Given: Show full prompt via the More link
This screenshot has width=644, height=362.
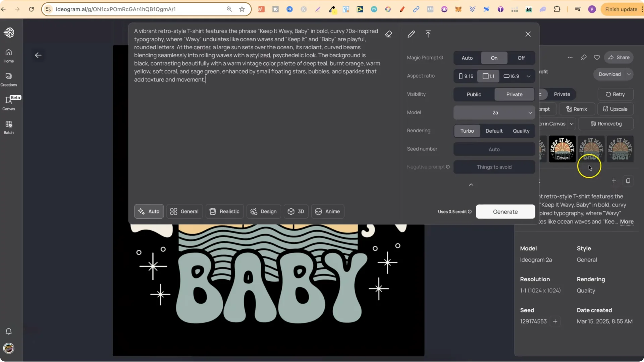Looking at the screenshot, I should 627,222.
